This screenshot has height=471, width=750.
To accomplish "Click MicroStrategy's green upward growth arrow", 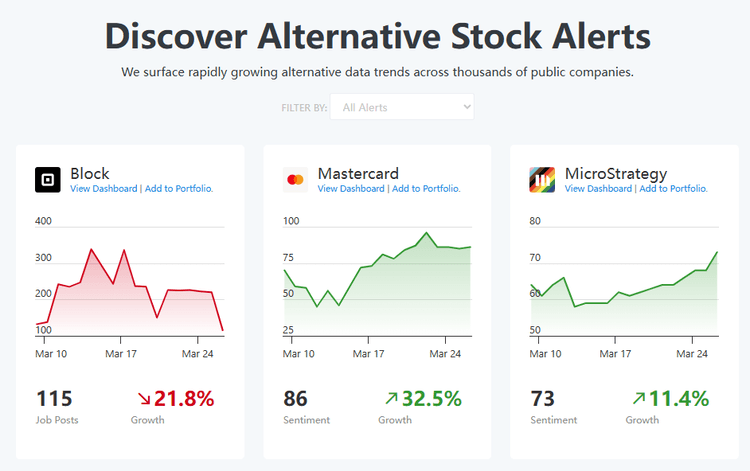I will pyautogui.click(x=637, y=399).
